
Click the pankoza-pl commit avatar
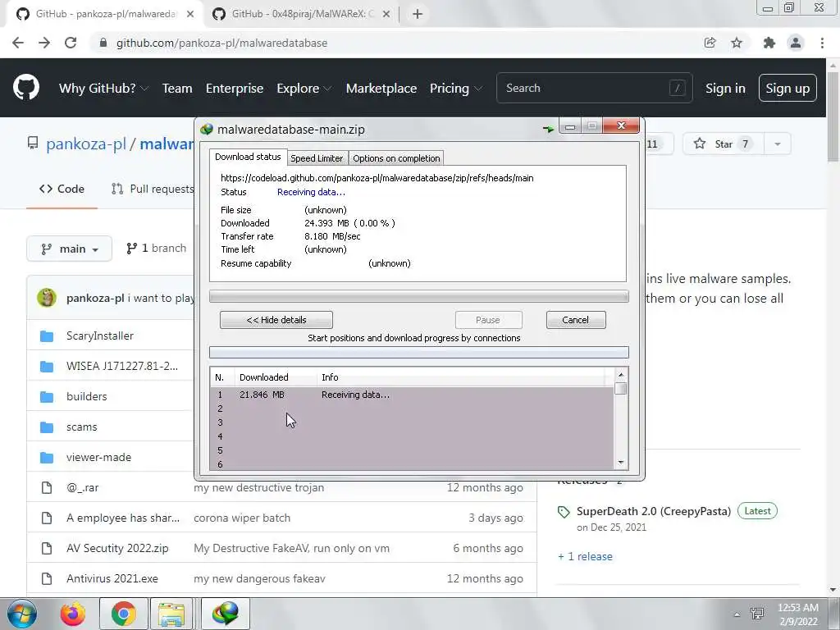point(47,298)
